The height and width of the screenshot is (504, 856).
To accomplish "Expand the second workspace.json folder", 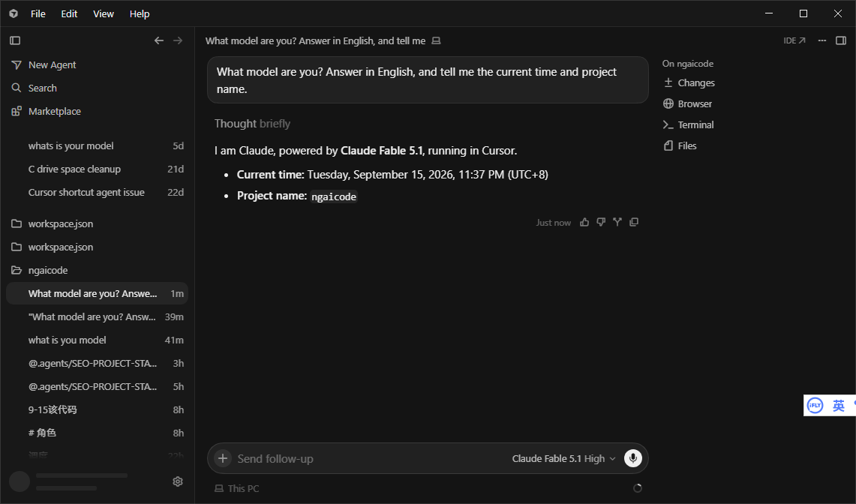I will pos(98,247).
